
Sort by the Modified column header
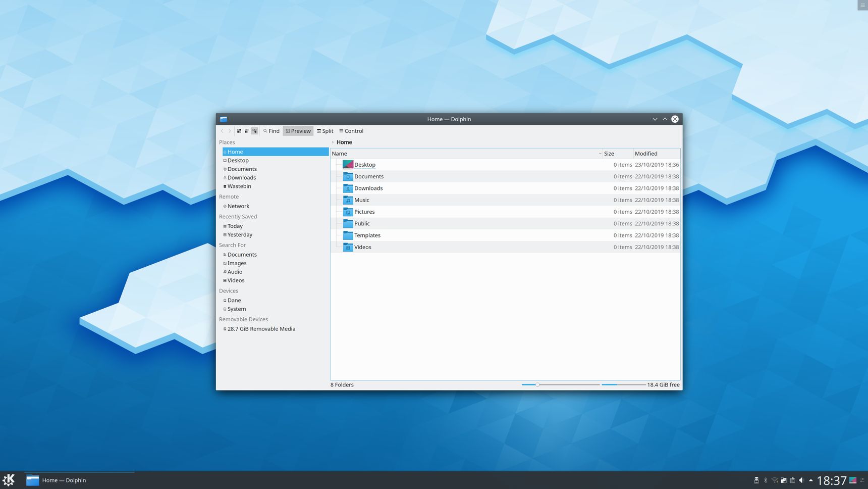657,154
